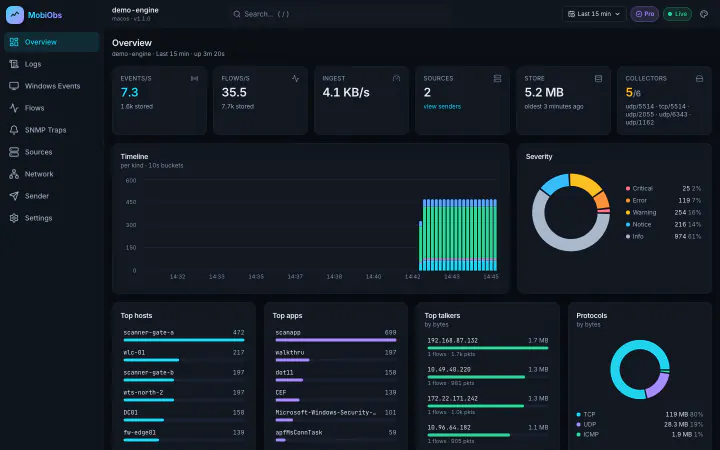Click the Info severity legend entry
This screenshot has width=720, height=450.
[x=663, y=236]
